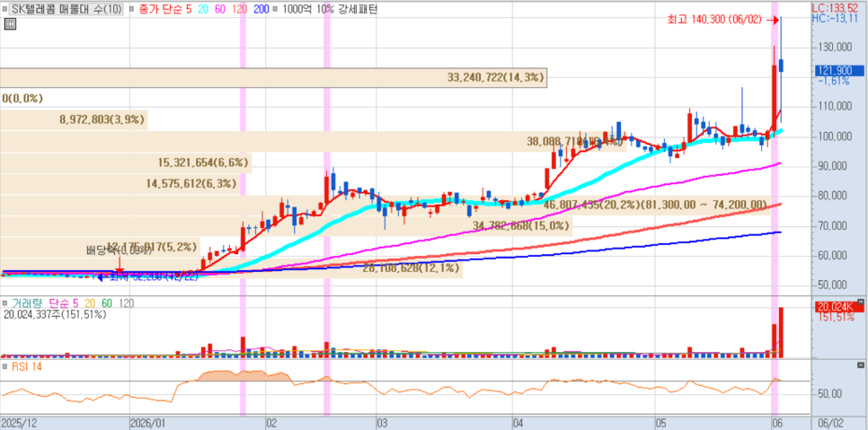The width and height of the screenshot is (868, 430).
Task: Select the 1000억 10% 강세패턴 indicator label
Action: click(x=330, y=9)
